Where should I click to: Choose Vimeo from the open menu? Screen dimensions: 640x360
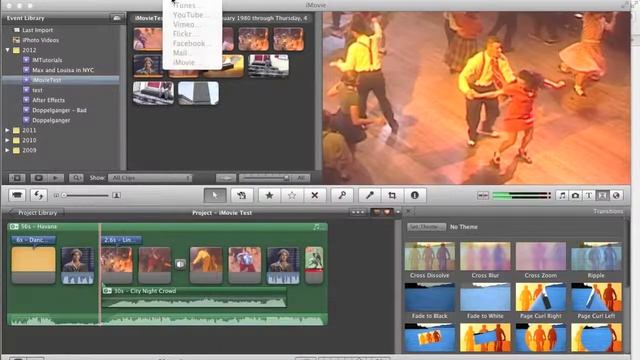(x=192, y=24)
